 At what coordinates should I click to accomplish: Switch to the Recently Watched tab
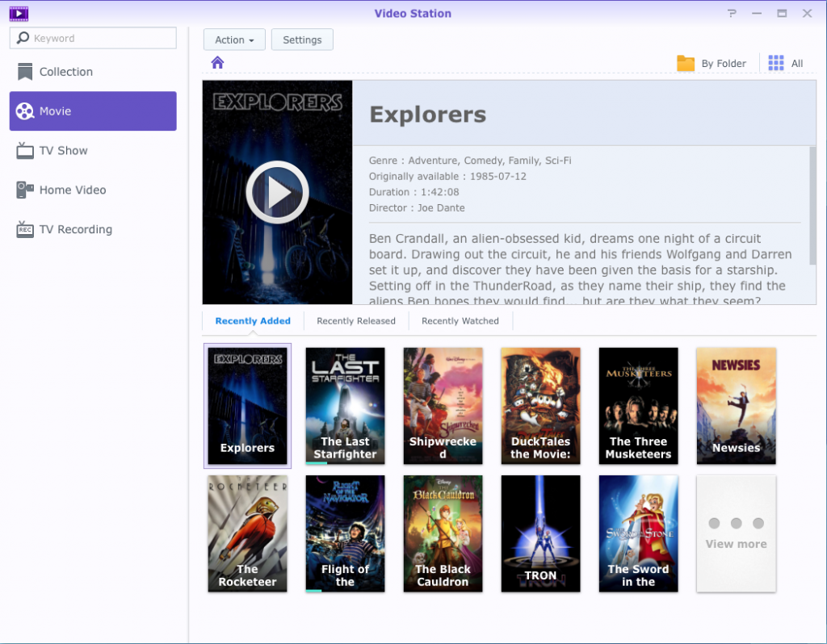point(460,321)
